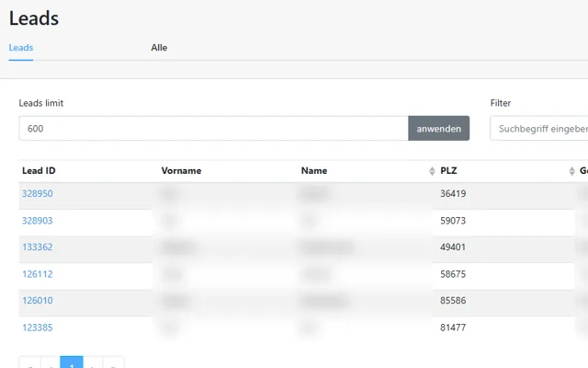Open lead 133362
Viewport: 588px width, 368px height.
38,247
